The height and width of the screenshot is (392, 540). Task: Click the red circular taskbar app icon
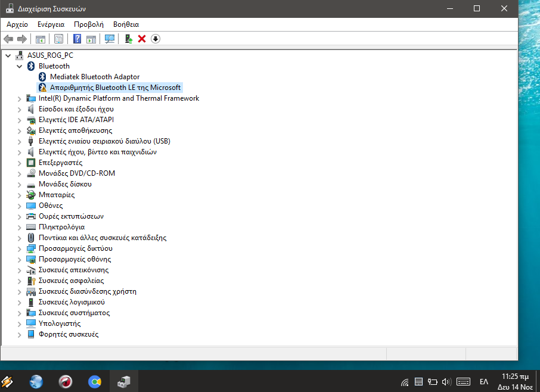[66, 382]
